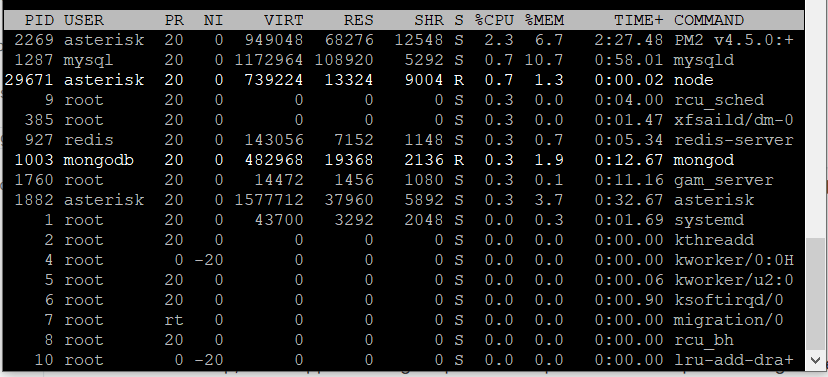Viewport: 828px width, 377px height.
Task: Select the mysqld command text
Action: 703,60
